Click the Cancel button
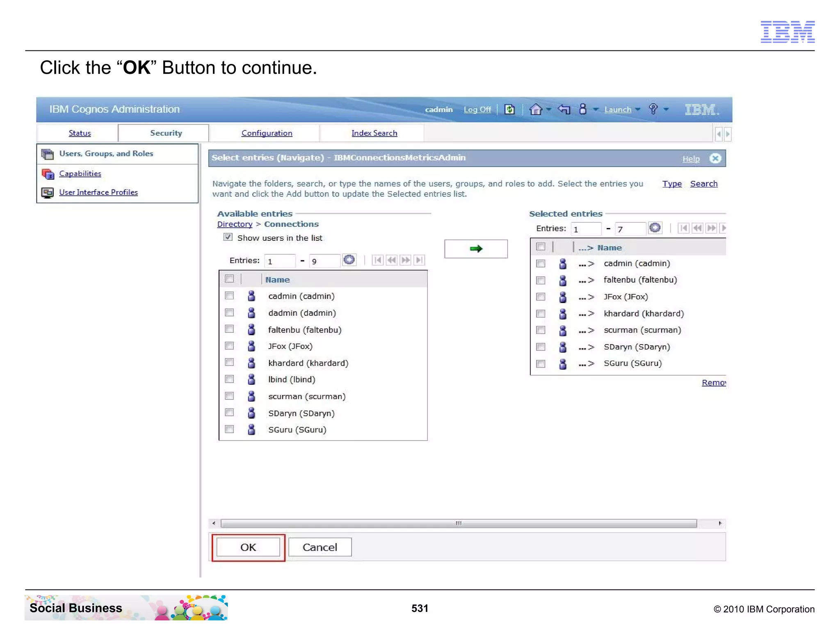Viewport: 840px width, 630px height. click(320, 547)
